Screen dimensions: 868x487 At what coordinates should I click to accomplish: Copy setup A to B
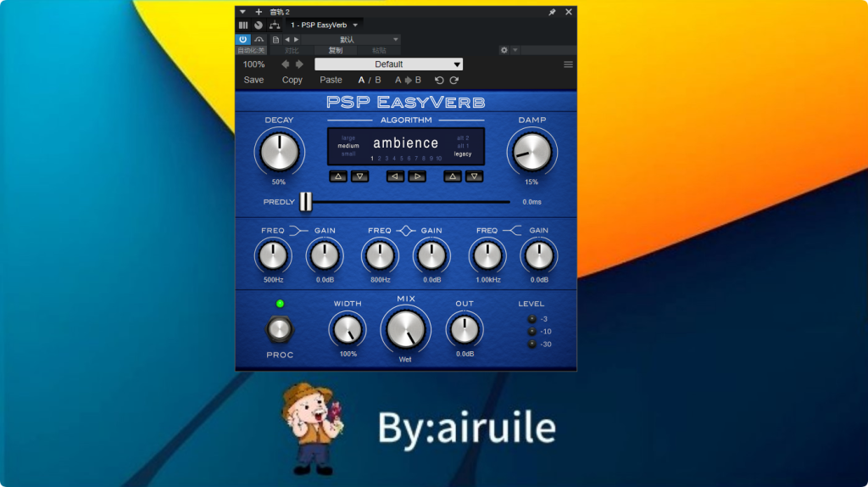(x=408, y=81)
